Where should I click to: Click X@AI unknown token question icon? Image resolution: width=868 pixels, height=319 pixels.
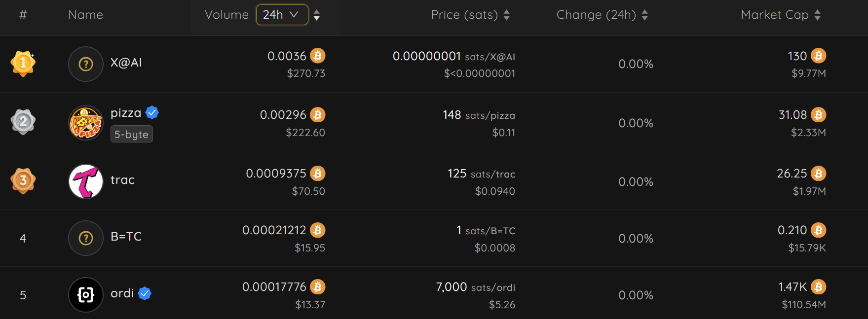pyautogui.click(x=86, y=64)
